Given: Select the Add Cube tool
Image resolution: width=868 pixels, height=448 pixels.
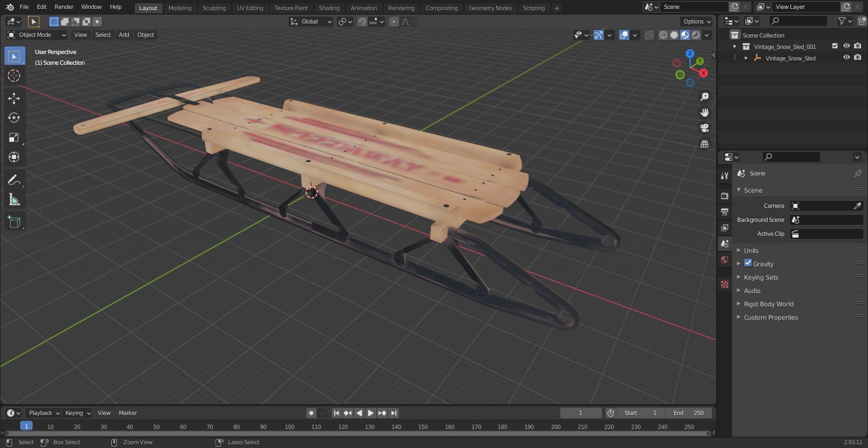Looking at the screenshot, I should coord(14,222).
